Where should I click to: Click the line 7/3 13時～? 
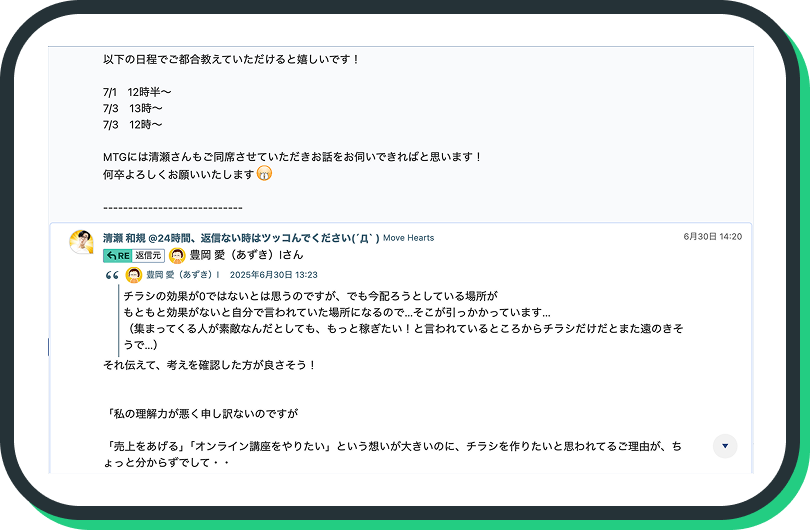click(x=133, y=108)
